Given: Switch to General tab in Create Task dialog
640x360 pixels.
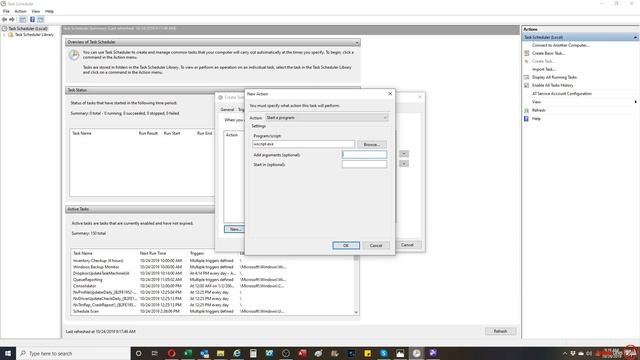Looking at the screenshot, I should click(227, 109).
